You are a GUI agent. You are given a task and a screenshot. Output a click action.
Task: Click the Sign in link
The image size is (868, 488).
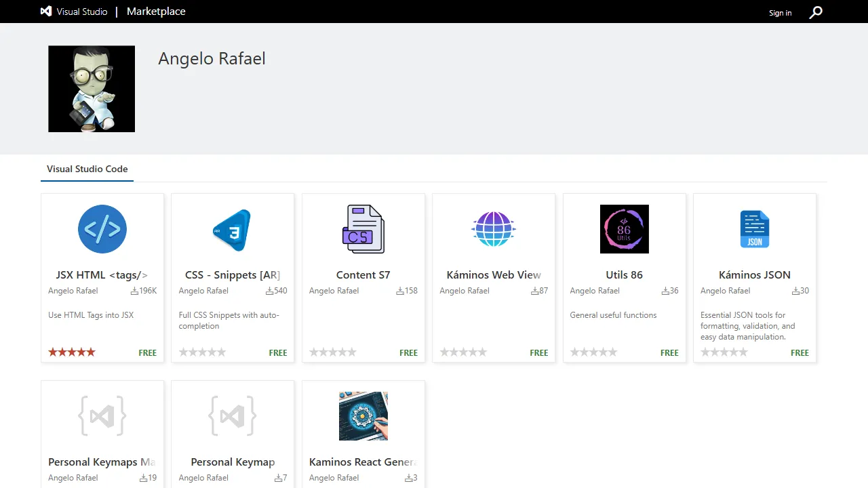tap(780, 12)
